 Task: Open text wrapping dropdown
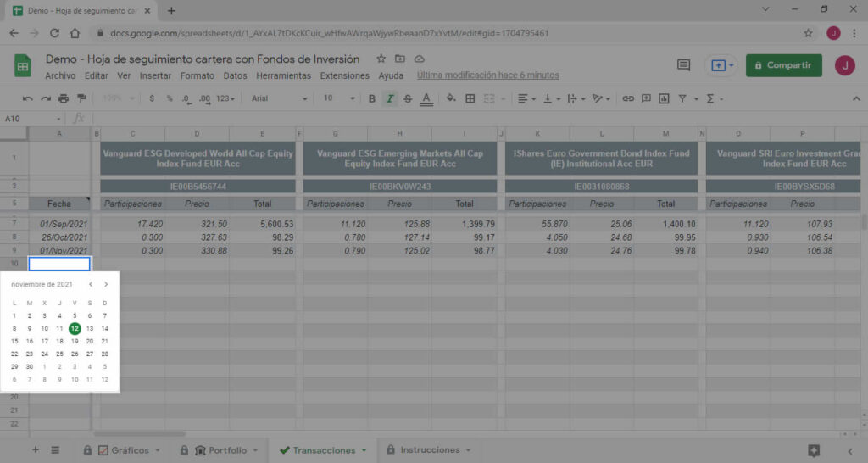coord(576,98)
